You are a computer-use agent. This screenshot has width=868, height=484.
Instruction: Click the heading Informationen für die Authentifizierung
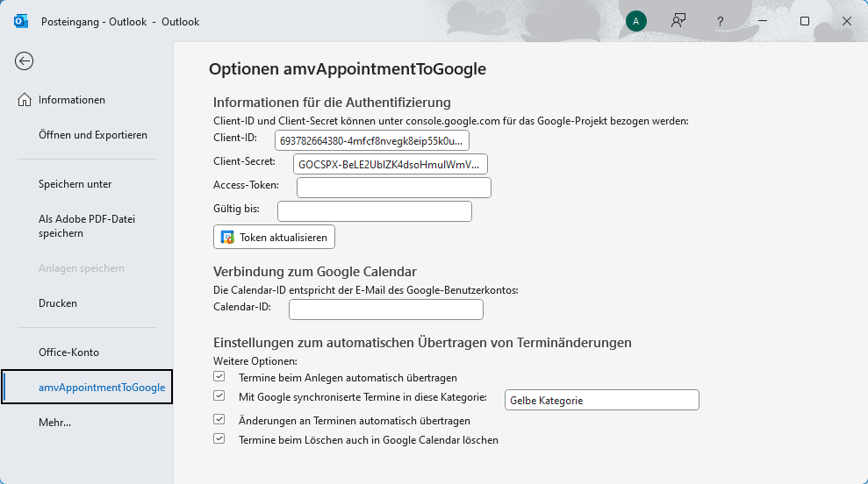(x=332, y=103)
